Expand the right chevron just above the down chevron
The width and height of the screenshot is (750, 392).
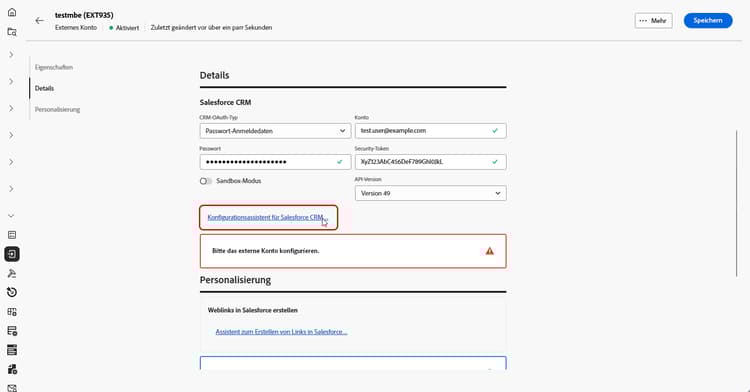pyautogui.click(x=11, y=189)
